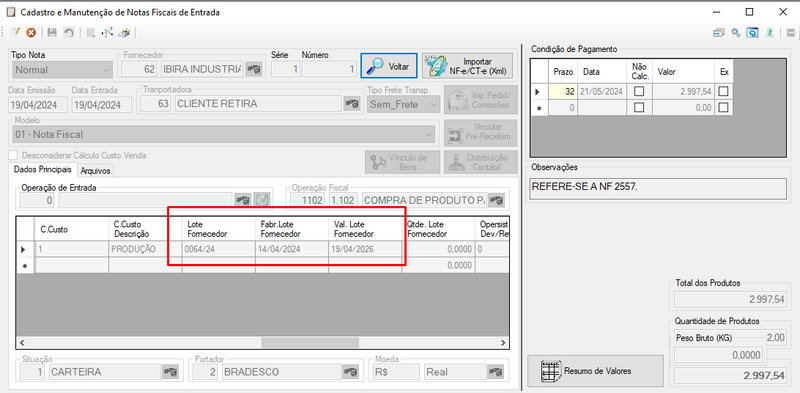Click the Série field

pyautogui.click(x=285, y=69)
